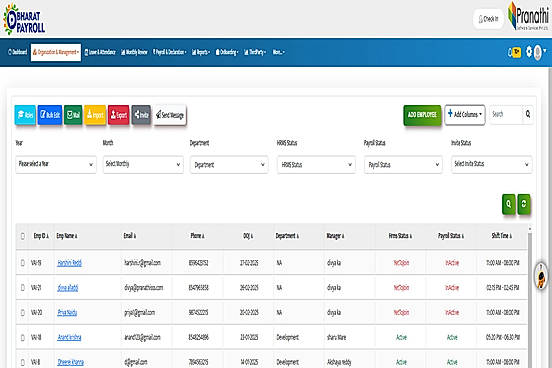Open the Payroll & Declaration menu
The height and width of the screenshot is (368, 552).
tap(170, 52)
